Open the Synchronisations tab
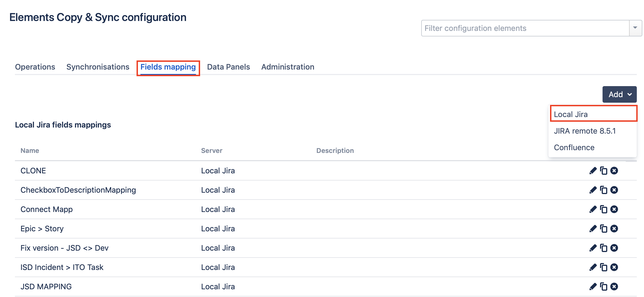 click(98, 67)
